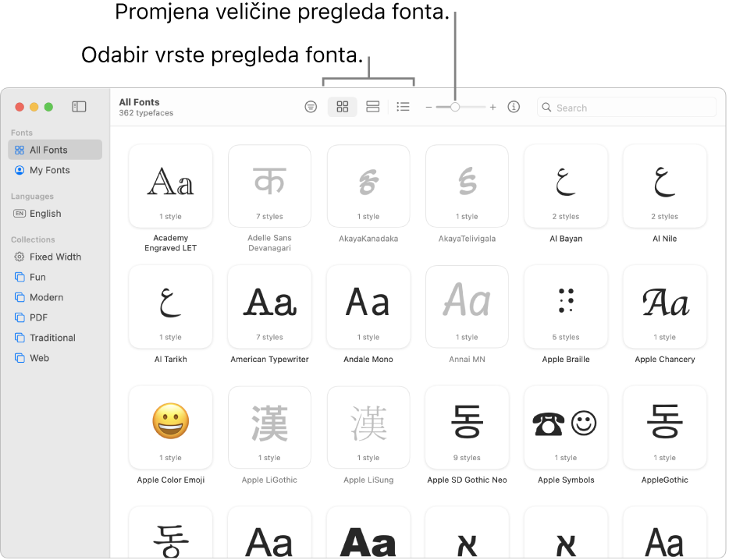This screenshot has height=560, width=729.
Task: Select All Fonts in sidebar
Action: (55, 150)
